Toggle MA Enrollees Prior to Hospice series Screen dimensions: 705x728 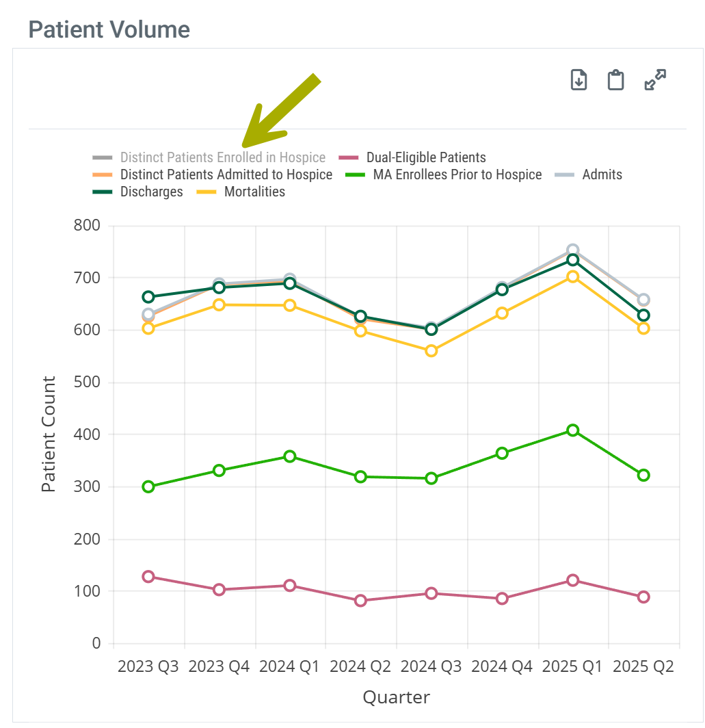pos(457,174)
